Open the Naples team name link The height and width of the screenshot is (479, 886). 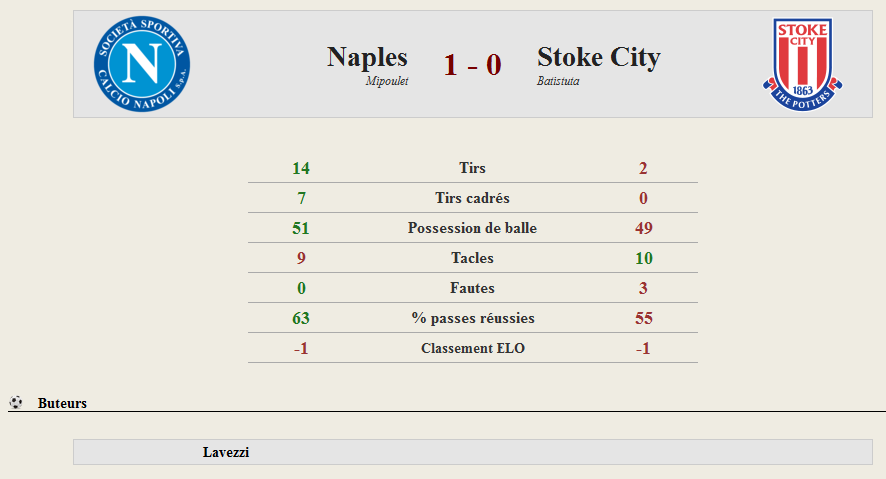click(x=367, y=57)
